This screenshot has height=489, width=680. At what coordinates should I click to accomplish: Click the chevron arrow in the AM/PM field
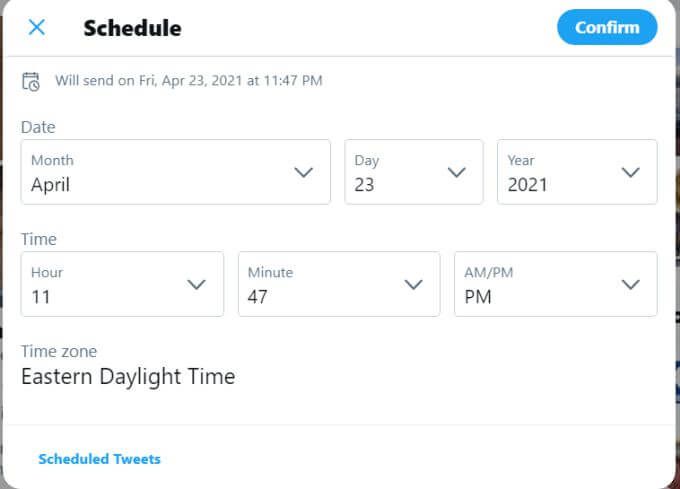pyautogui.click(x=630, y=284)
